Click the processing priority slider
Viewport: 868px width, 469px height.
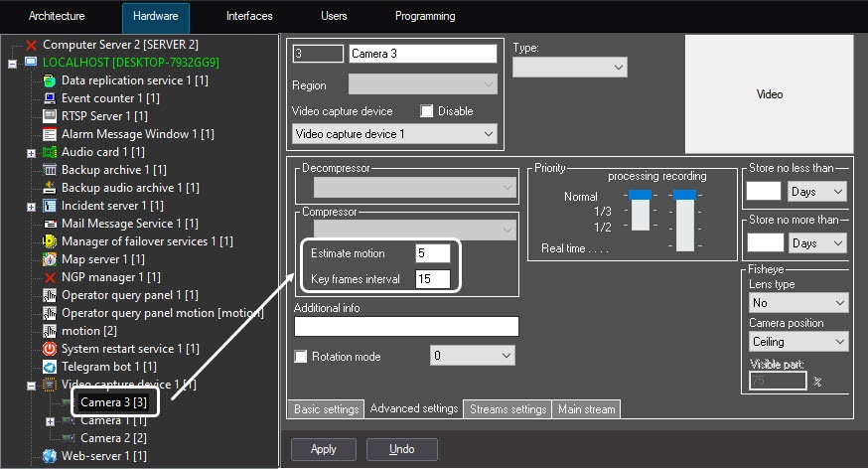tap(641, 212)
